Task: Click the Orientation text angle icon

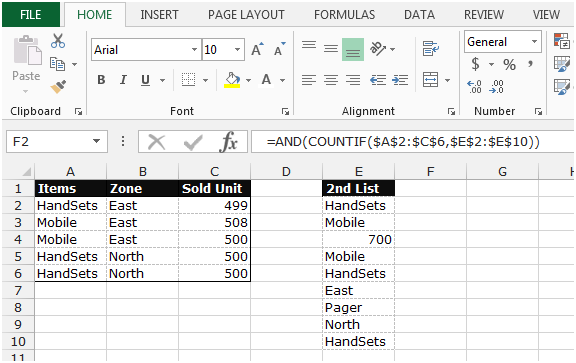Action: tap(378, 48)
